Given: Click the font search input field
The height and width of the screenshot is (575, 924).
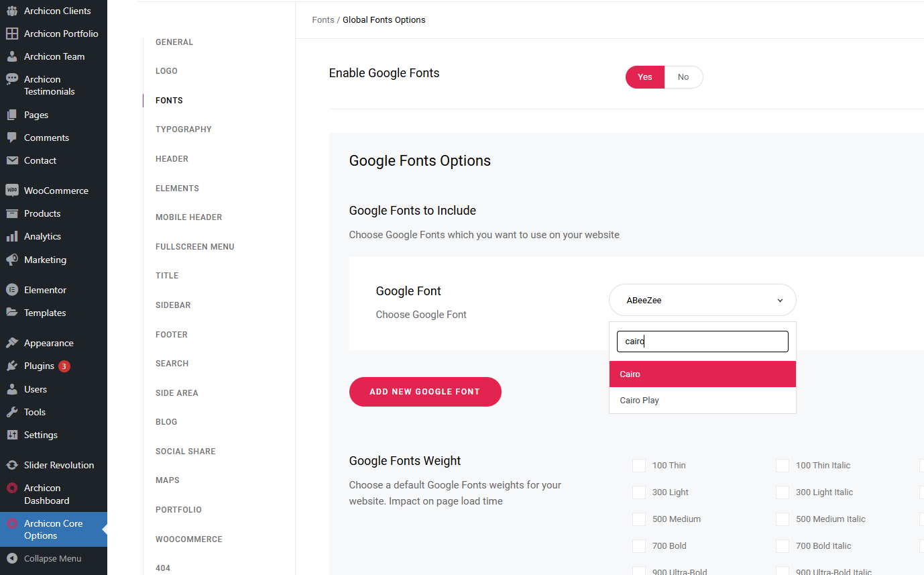Looking at the screenshot, I should [702, 342].
